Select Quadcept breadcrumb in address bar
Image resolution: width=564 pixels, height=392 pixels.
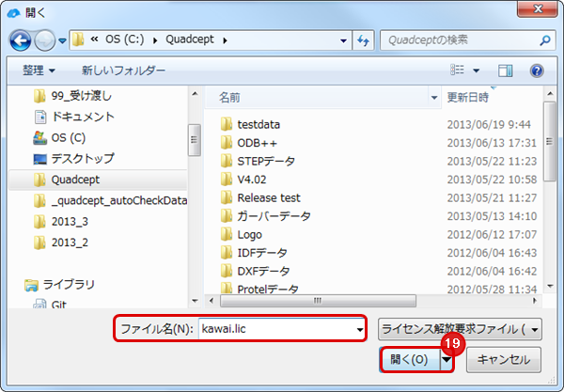click(x=190, y=39)
